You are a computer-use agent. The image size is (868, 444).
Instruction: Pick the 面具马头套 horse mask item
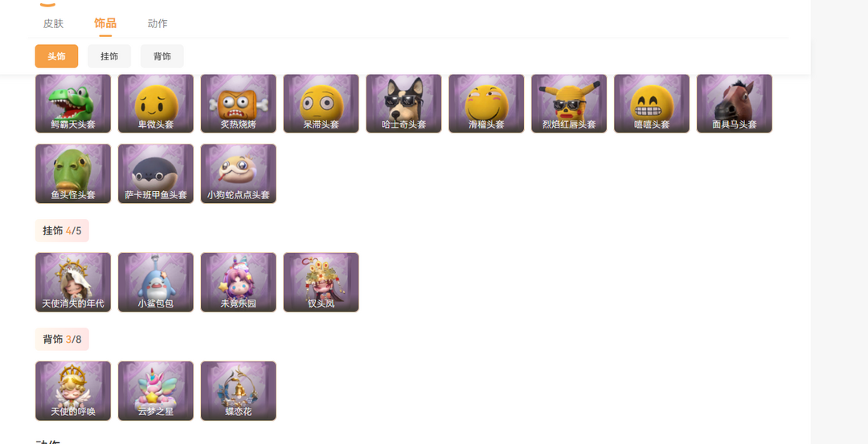click(734, 104)
